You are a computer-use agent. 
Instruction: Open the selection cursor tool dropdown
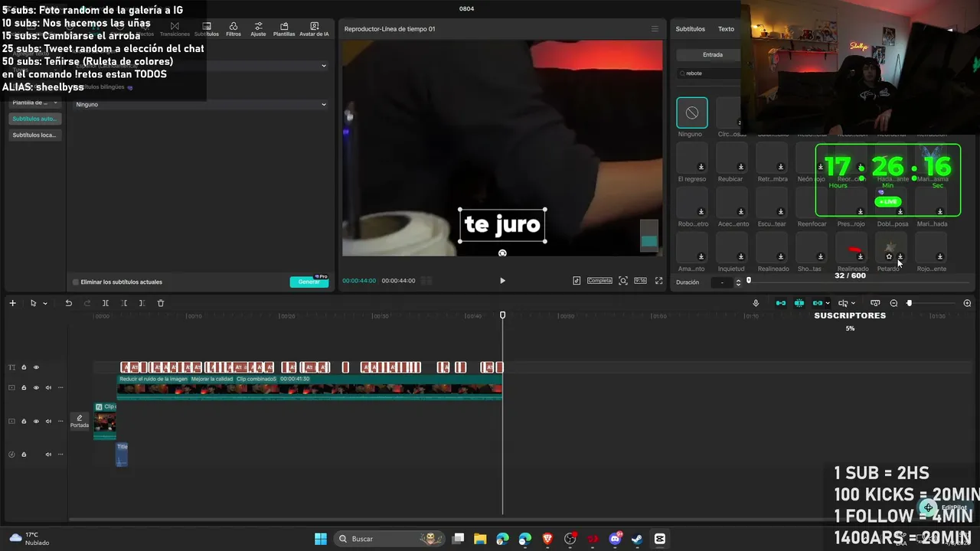pyautogui.click(x=45, y=303)
